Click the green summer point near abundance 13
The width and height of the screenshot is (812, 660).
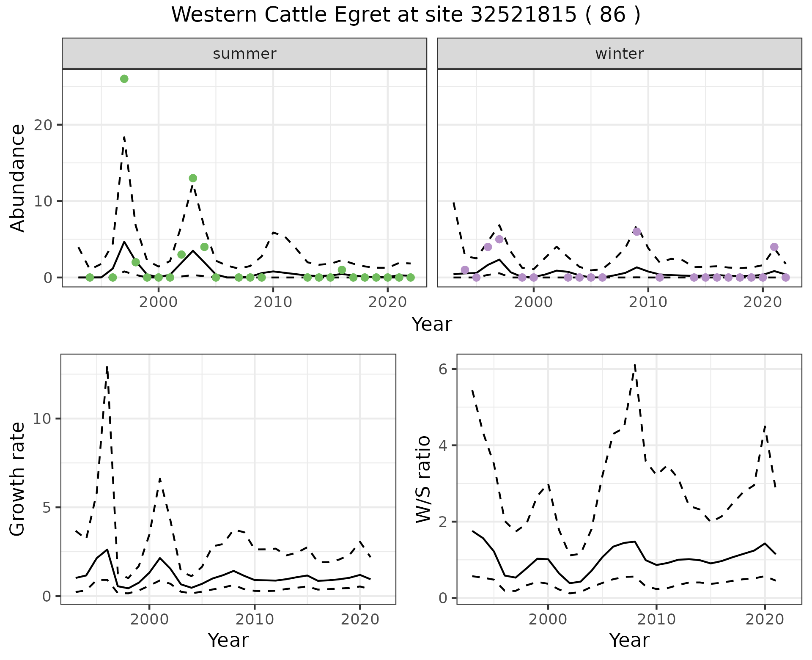pyautogui.click(x=193, y=178)
